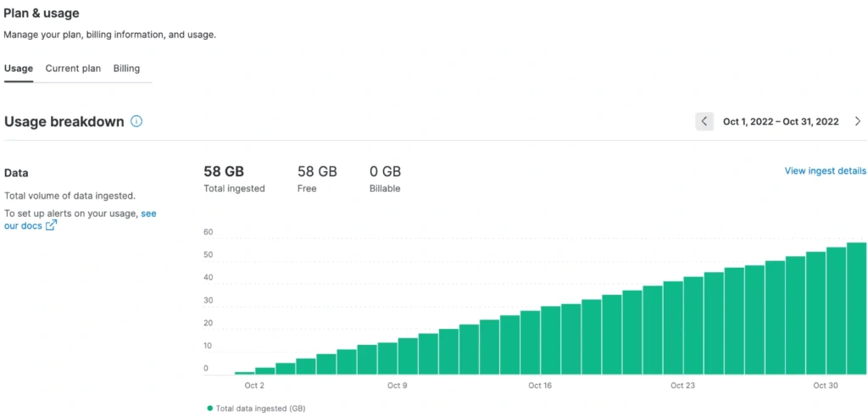
Task: Click the Plan & usage page title
Action: tap(43, 13)
